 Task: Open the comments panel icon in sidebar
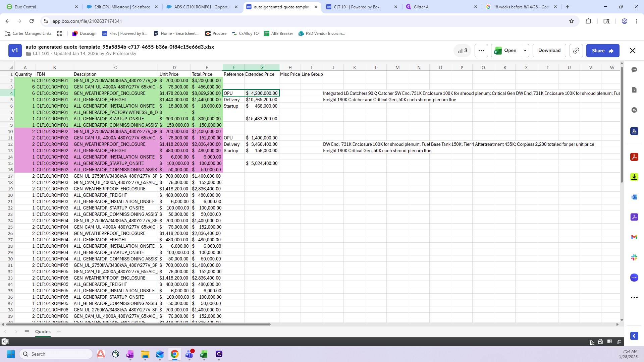coord(634,70)
